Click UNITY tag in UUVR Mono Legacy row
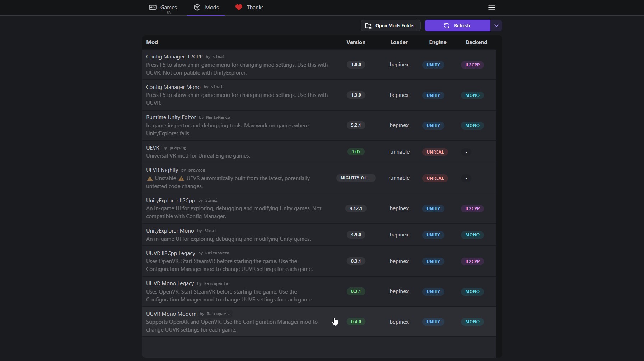 (x=433, y=292)
